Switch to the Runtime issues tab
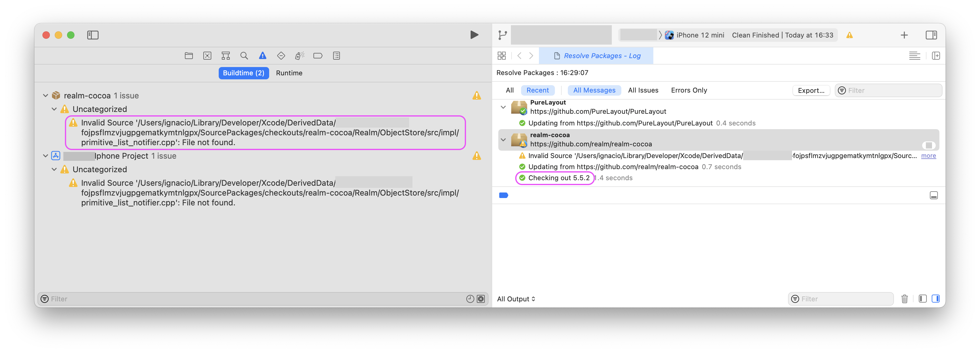 point(289,73)
